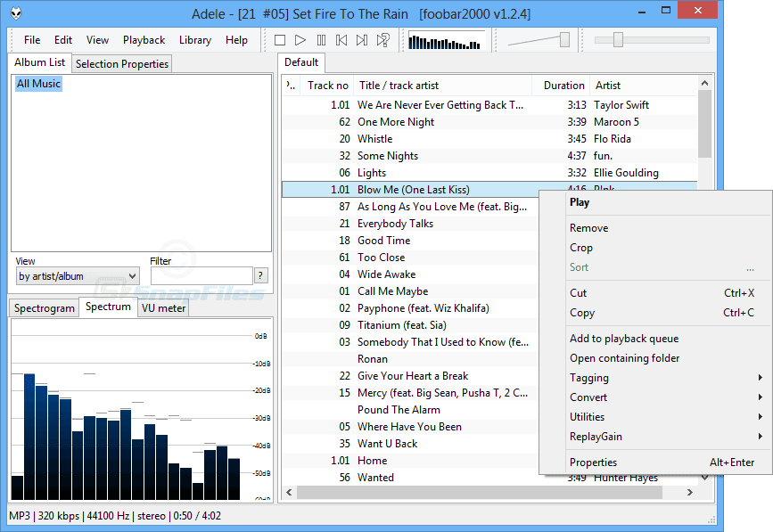Open the View menu
Viewport: 773px width, 532px height.
(97, 40)
